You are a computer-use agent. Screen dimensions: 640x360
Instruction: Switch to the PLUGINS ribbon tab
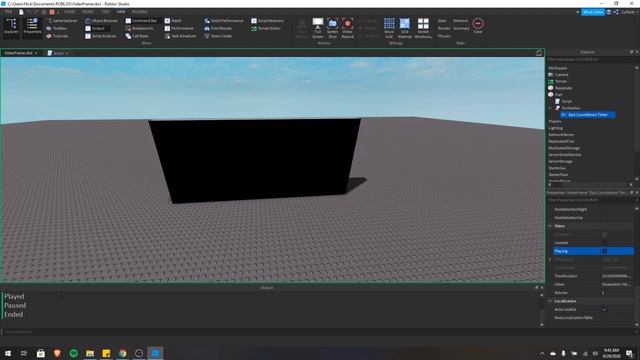click(140, 12)
